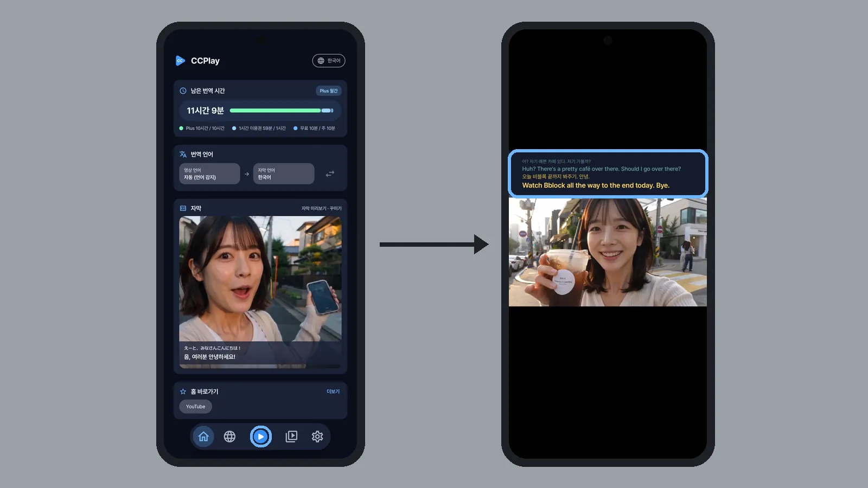Tap the playing video with the iced coffee
The image size is (868, 488).
click(x=608, y=252)
